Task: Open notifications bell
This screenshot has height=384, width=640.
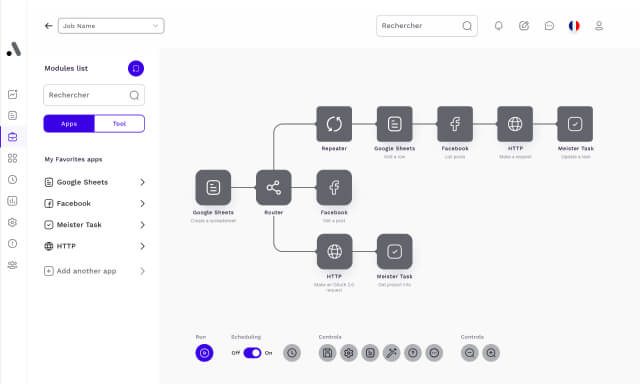Action: tap(498, 26)
